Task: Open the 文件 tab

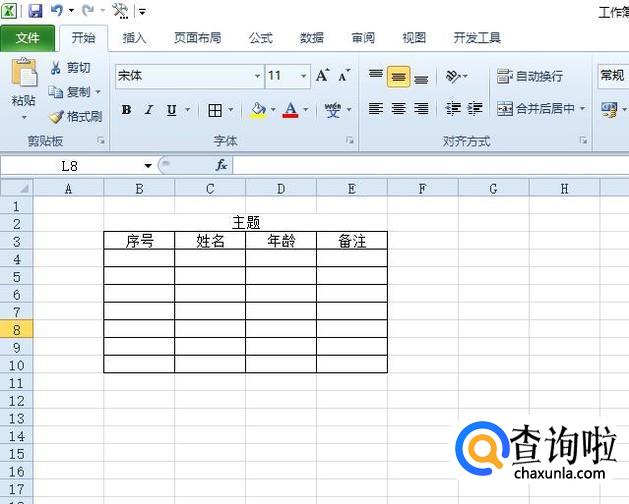Action: (x=27, y=38)
